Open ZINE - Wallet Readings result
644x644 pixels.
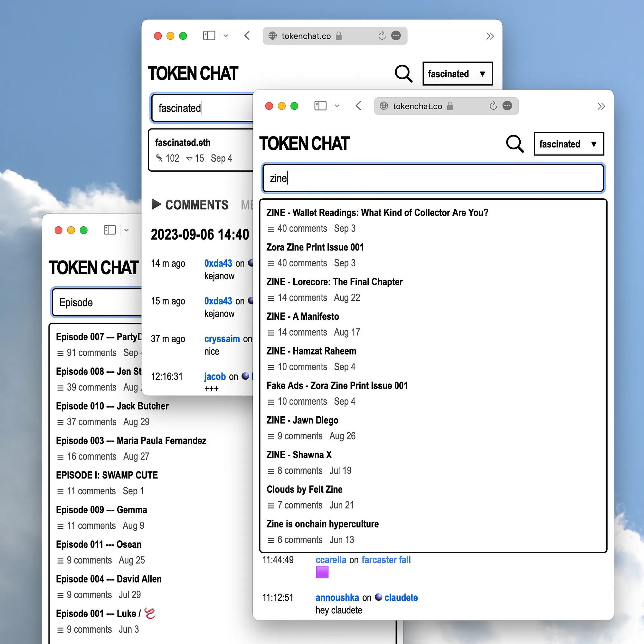[377, 213]
